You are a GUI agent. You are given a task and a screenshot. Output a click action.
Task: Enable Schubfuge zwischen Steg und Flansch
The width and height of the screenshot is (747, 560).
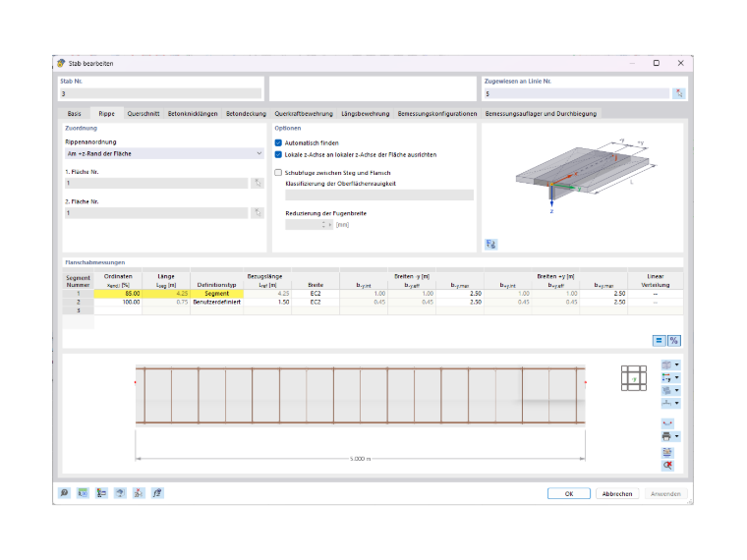tap(278, 173)
